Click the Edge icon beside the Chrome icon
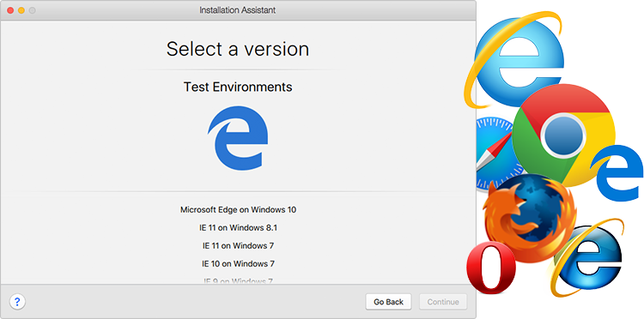Viewport: 644px width, 319px height. (x=617, y=173)
